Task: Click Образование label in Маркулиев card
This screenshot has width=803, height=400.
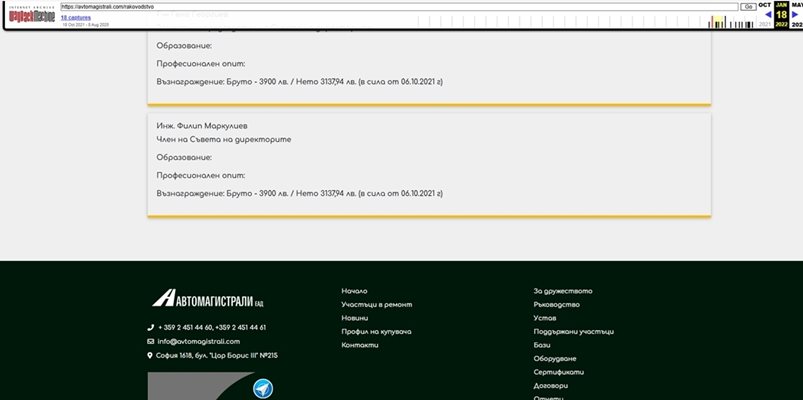Action: tap(184, 157)
